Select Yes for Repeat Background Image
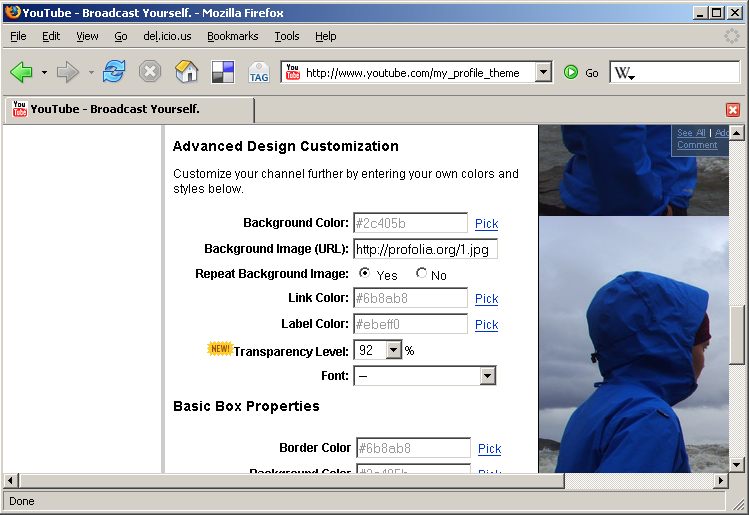Image resolution: width=749 pixels, height=515 pixels. point(364,273)
